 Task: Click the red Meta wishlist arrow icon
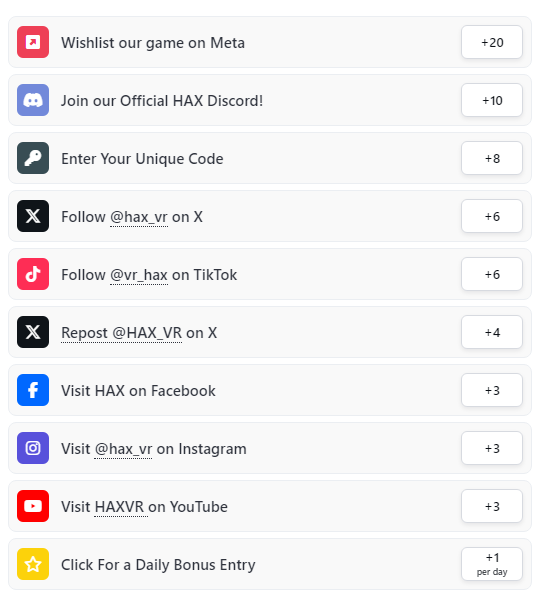(33, 42)
